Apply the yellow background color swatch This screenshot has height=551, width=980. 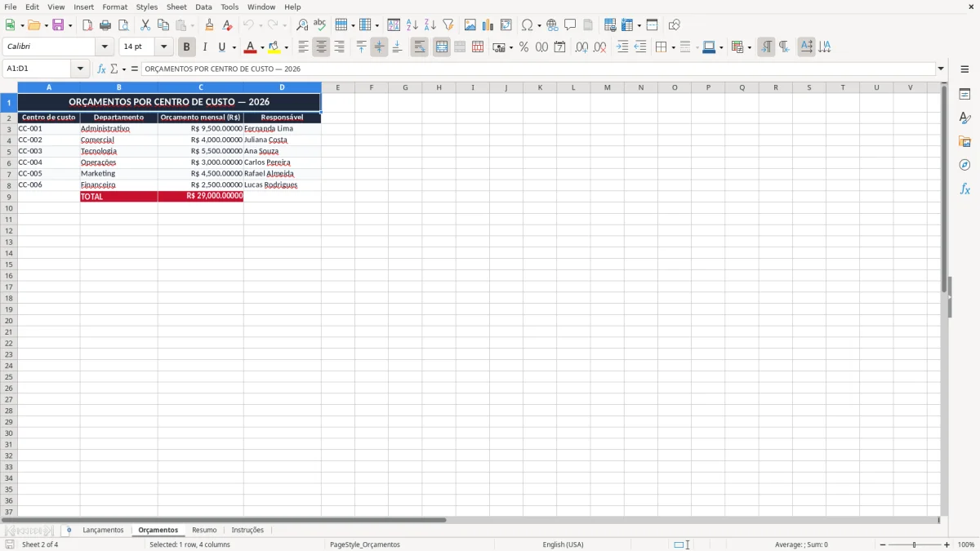tap(274, 47)
